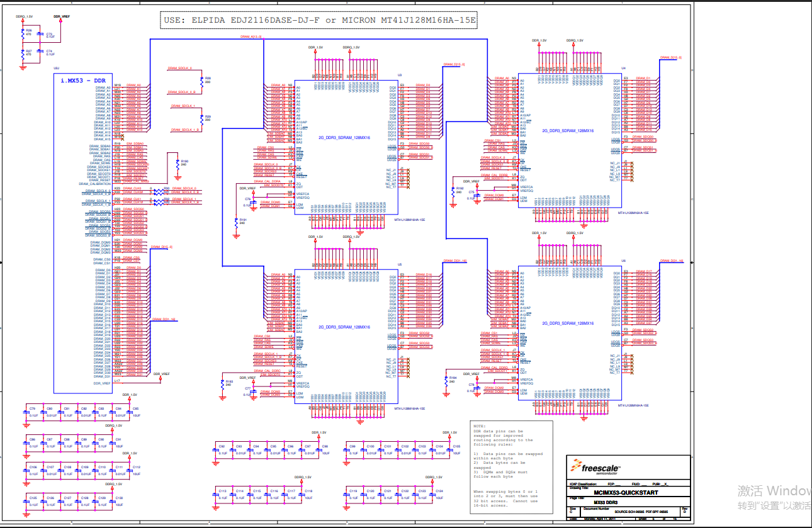Screen dimensions: 812x528
Task: Click the "i.MX53 - DDR" block title
Action: point(83,81)
